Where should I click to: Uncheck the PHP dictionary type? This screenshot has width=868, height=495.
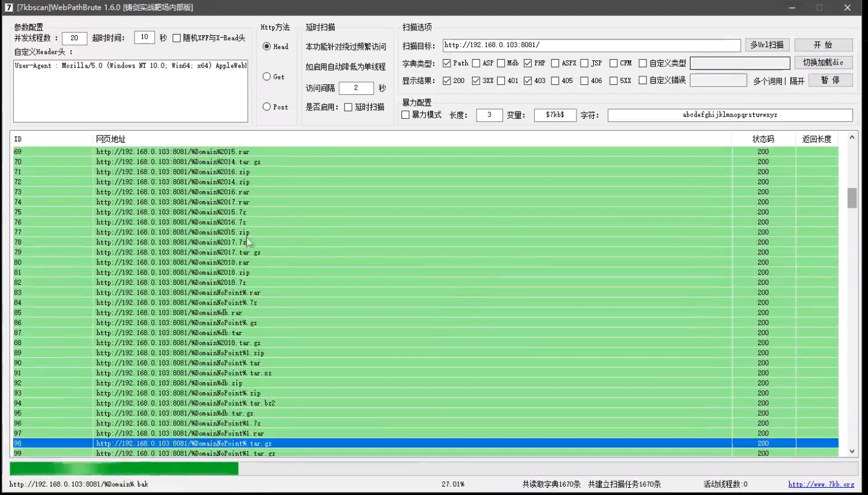tap(528, 63)
